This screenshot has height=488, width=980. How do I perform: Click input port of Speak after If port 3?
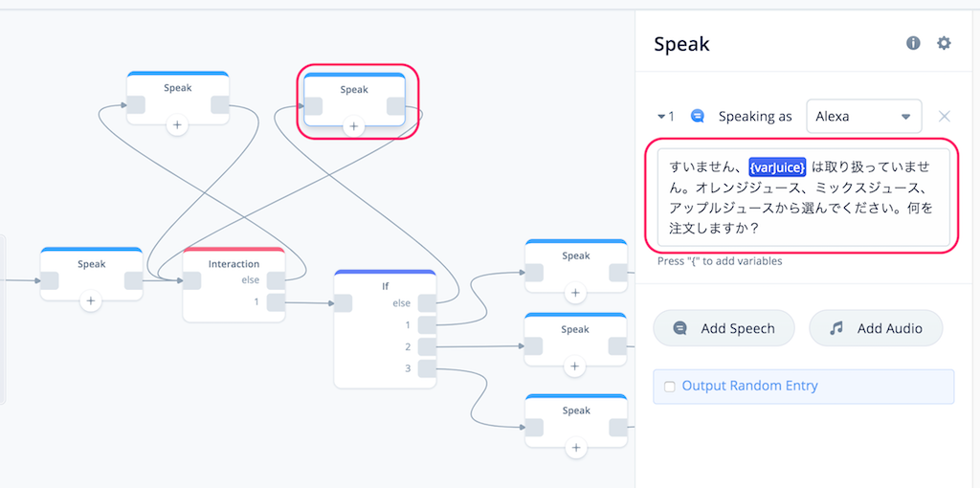(x=534, y=428)
